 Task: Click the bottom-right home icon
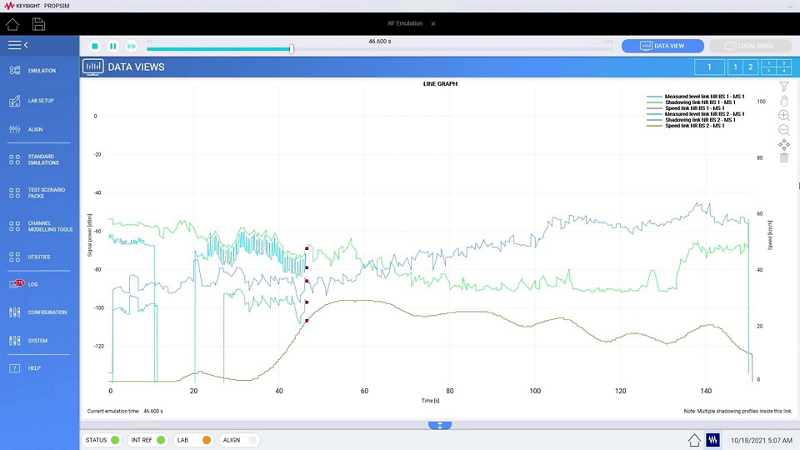coord(694,440)
